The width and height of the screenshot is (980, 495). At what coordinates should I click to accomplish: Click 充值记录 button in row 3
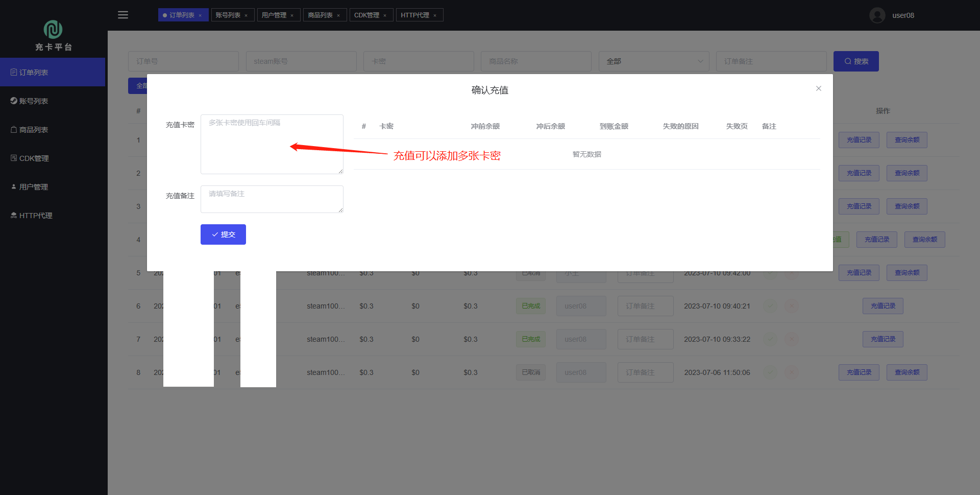[x=859, y=206]
